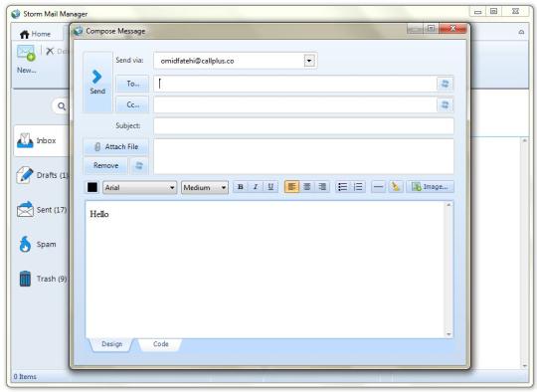Focus the Cc address field
The width and height of the screenshot is (537, 392).
coord(295,104)
